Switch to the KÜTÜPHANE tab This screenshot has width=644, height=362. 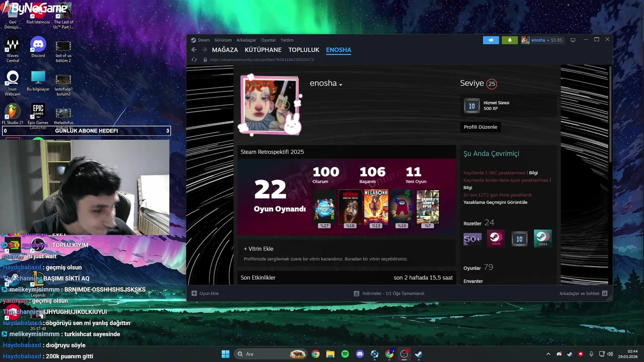263,50
